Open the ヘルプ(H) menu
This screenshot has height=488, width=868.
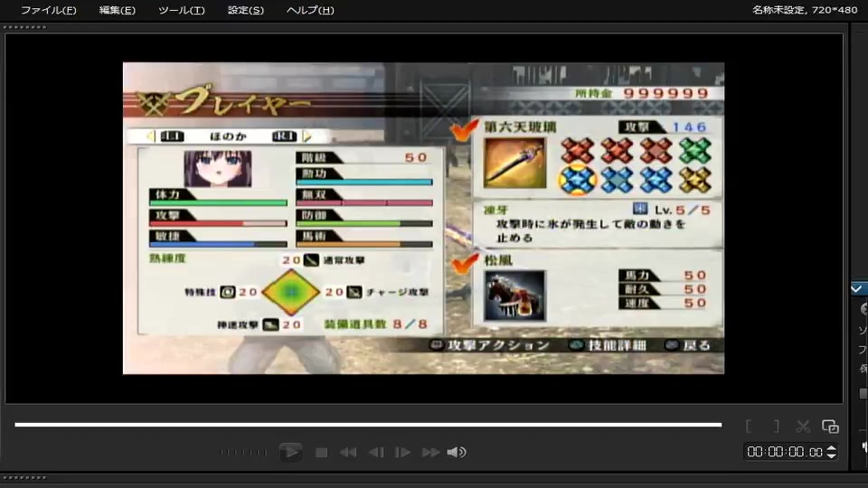(310, 10)
